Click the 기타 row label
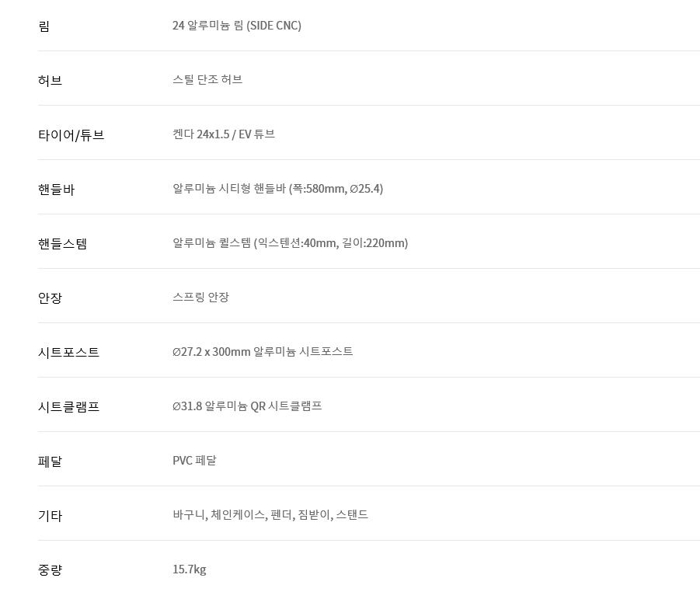700x592 pixels. pyautogui.click(x=50, y=516)
